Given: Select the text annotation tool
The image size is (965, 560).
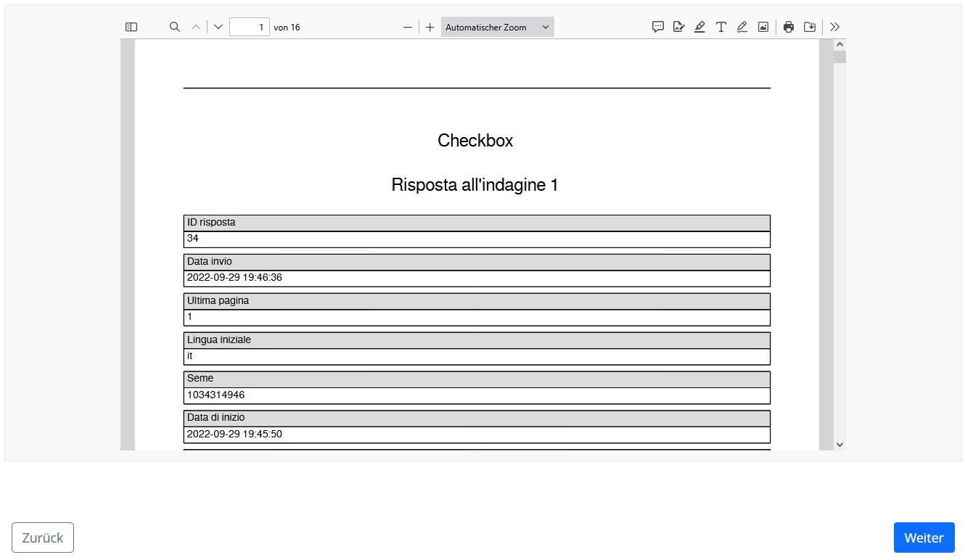Looking at the screenshot, I should (x=721, y=27).
